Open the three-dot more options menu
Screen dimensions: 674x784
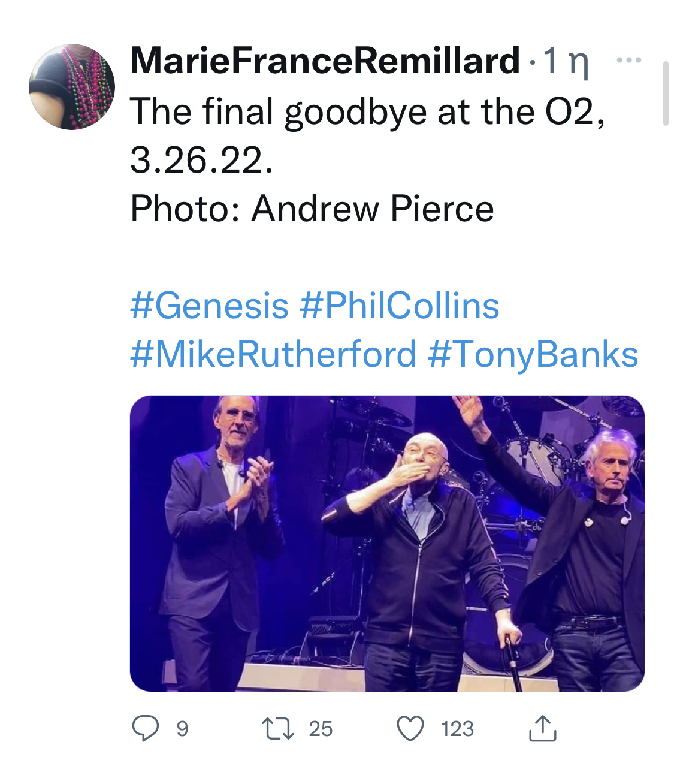(629, 60)
